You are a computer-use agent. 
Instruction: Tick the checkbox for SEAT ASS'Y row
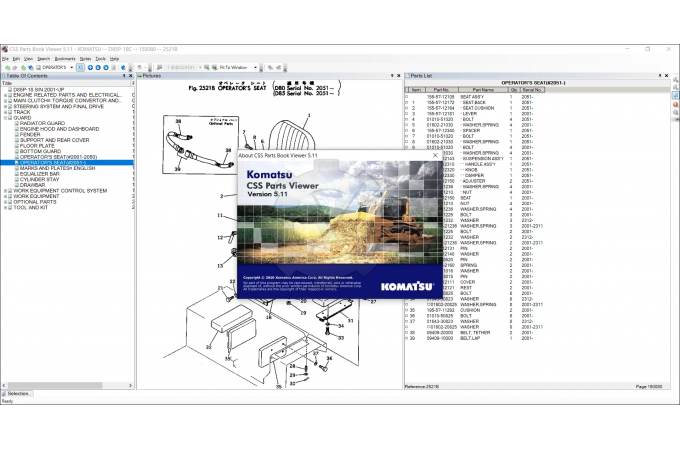[x=406, y=97]
